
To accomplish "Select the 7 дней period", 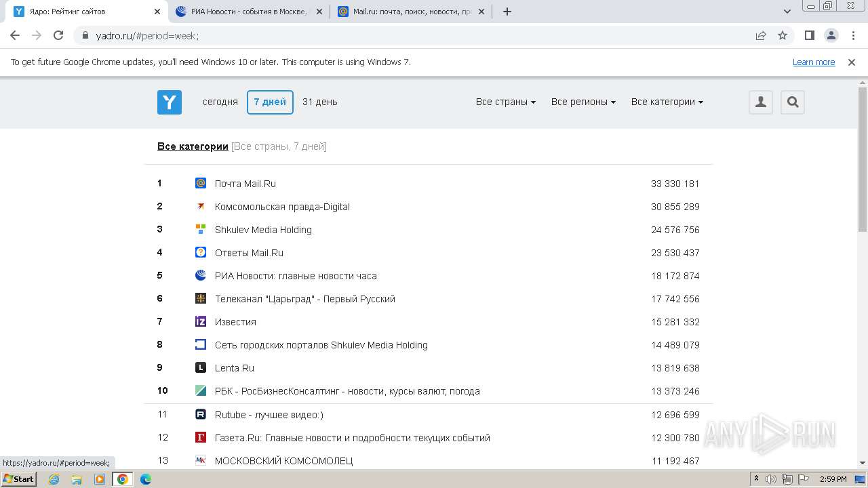I will 270,102.
